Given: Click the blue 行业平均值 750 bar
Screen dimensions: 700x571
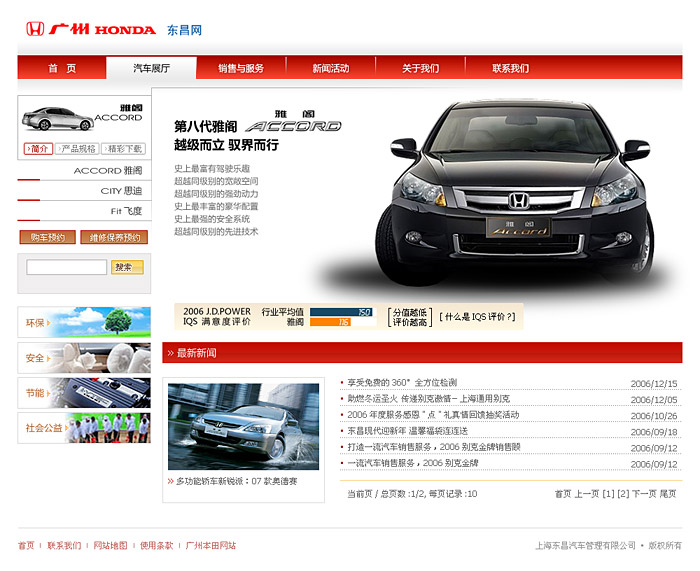Looking at the screenshot, I should point(342,312).
